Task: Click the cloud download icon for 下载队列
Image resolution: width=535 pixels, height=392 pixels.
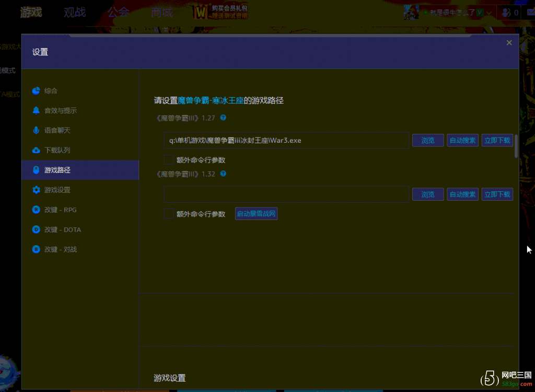Action: [36, 150]
